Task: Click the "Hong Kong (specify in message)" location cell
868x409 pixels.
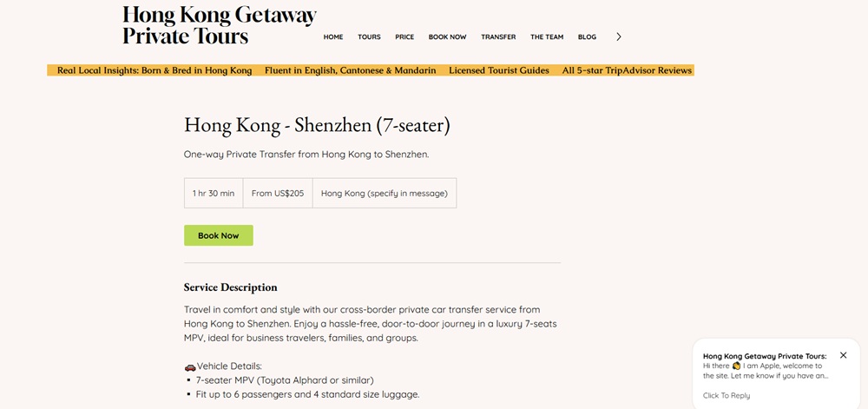Action: coord(384,194)
